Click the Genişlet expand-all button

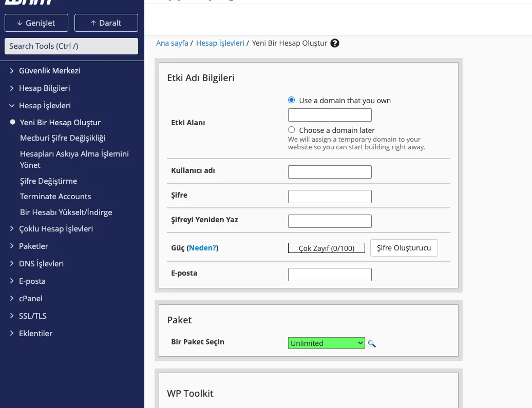36,23
